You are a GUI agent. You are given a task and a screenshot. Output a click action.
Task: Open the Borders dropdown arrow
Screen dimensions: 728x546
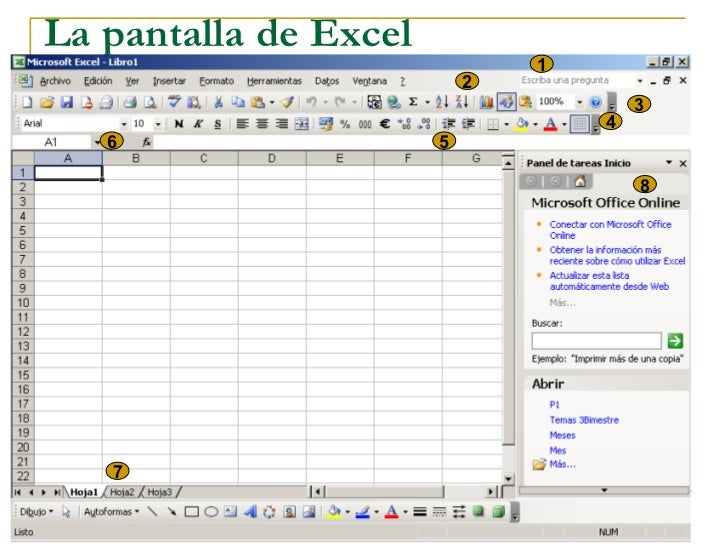point(506,124)
